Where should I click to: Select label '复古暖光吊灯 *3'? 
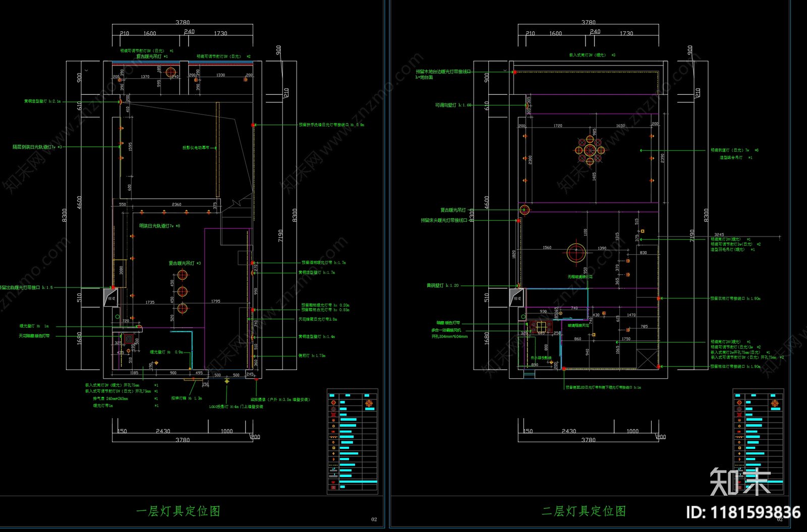(x=185, y=263)
